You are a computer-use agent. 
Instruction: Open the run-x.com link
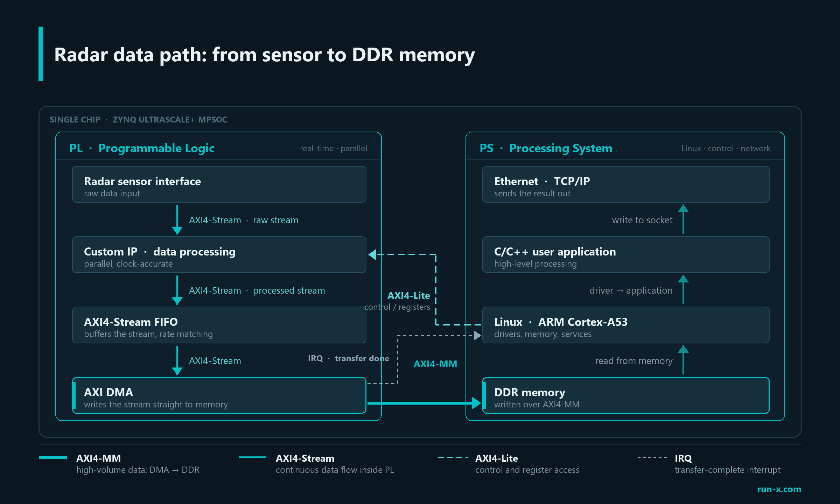[x=779, y=489]
